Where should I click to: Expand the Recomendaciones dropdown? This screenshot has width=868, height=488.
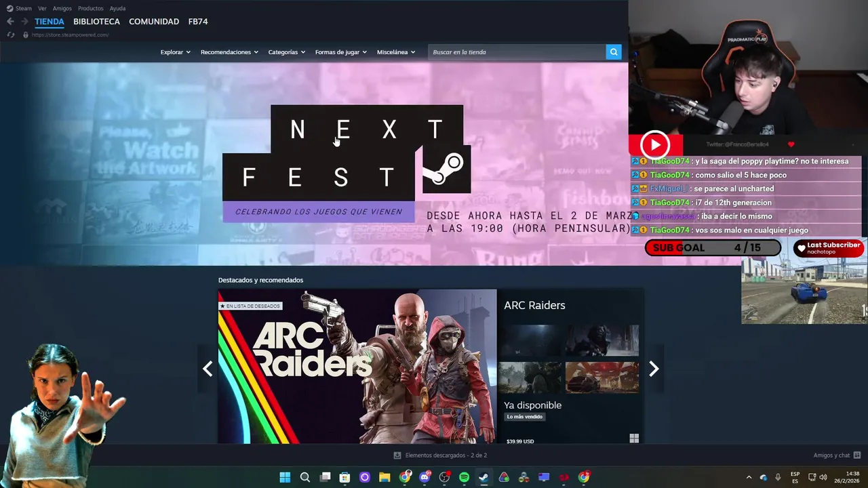point(229,52)
